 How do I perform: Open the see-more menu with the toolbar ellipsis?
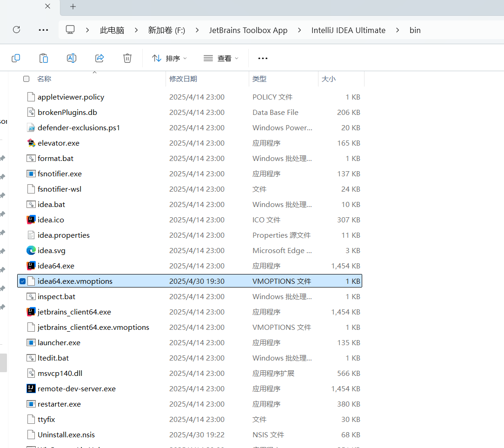point(263,58)
